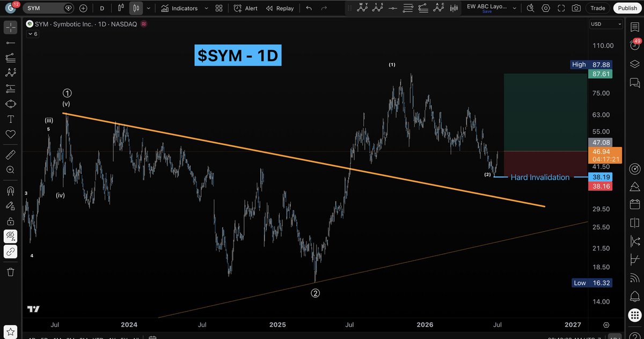Open quick search with magnifier icon
Screen dimensions: 644x339
tap(531, 8)
